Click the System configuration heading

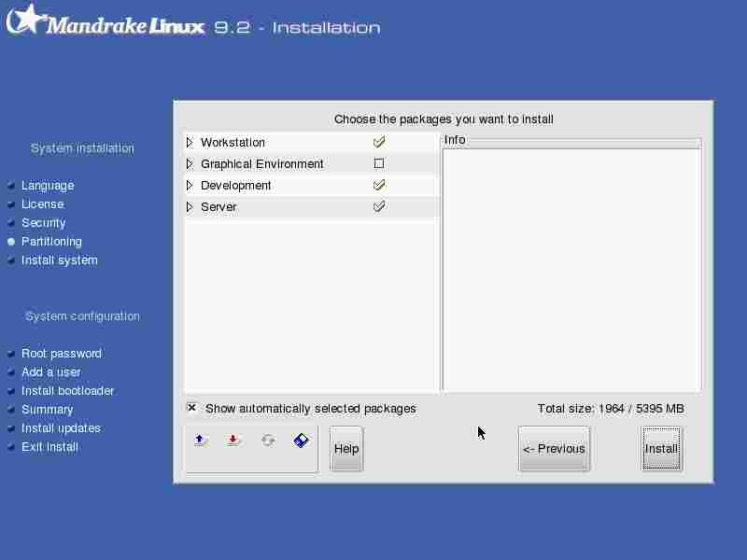(82, 316)
